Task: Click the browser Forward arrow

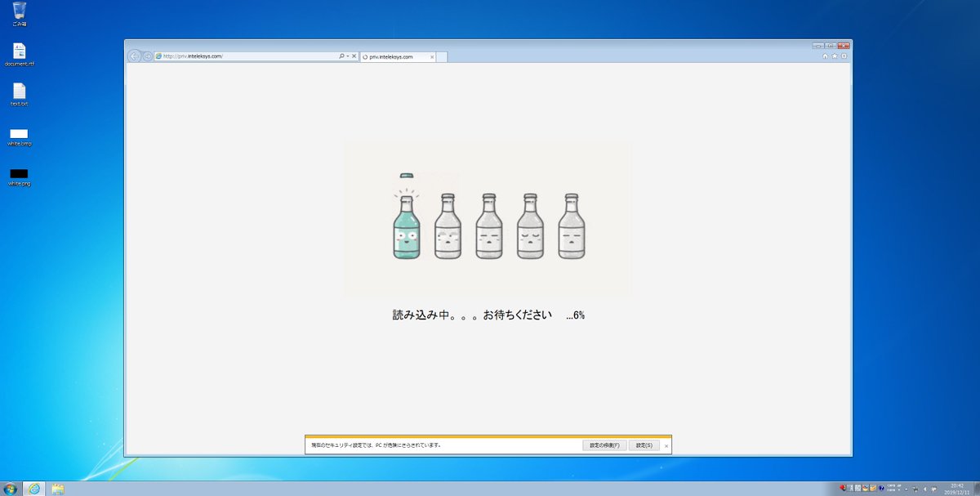Action: click(x=147, y=56)
